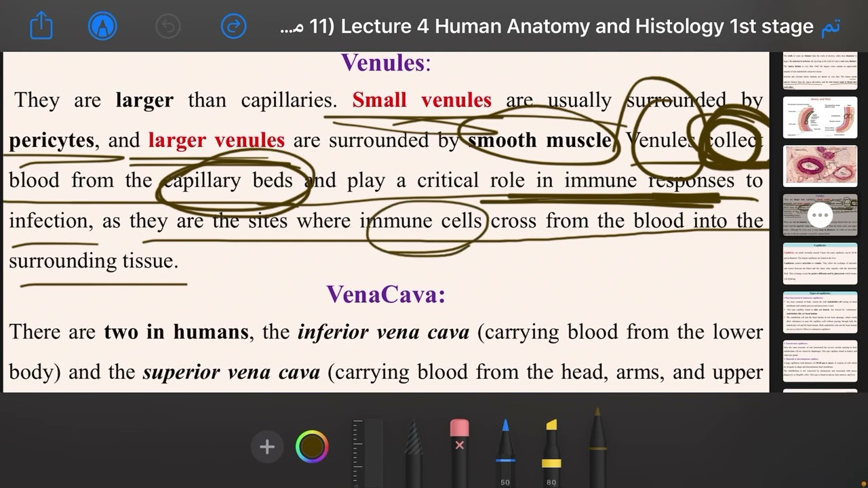
Task: Click the bold word larger in the first line
Action: point(144,100)
